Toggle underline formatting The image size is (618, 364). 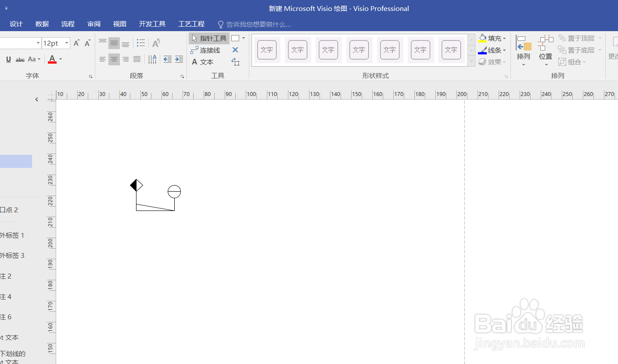coord(8,59)
